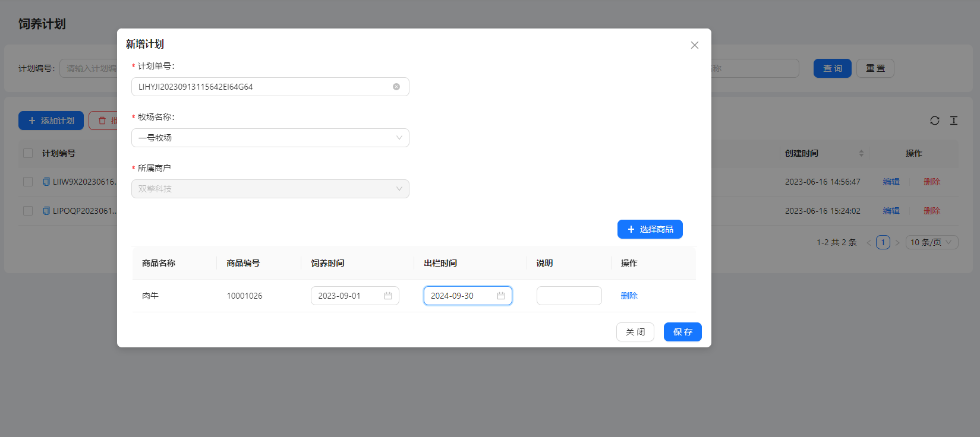Click previous page arrow in pagination
The image size is (980, 437).
click(x=869, y=242)
